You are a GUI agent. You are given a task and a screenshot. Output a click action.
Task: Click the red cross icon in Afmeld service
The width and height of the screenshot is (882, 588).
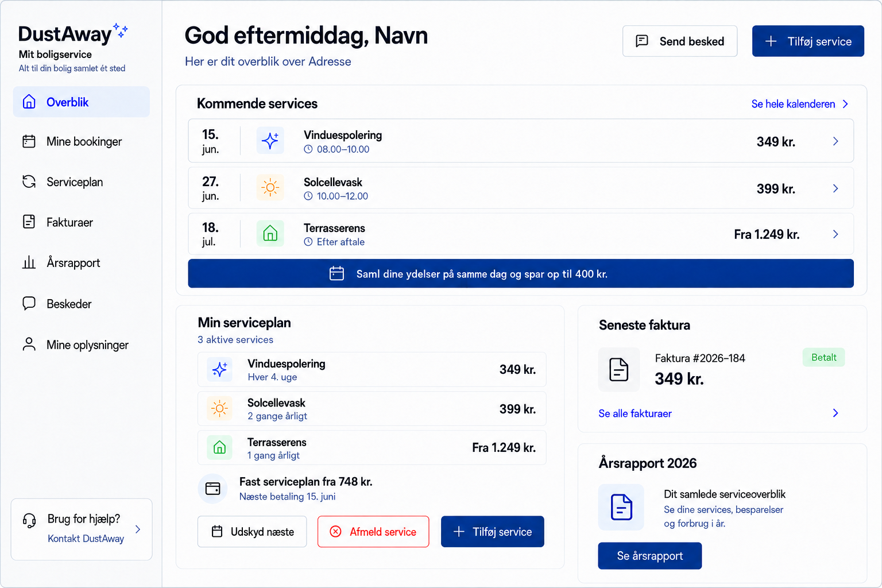pyautogui.click(x=335, y=531)
